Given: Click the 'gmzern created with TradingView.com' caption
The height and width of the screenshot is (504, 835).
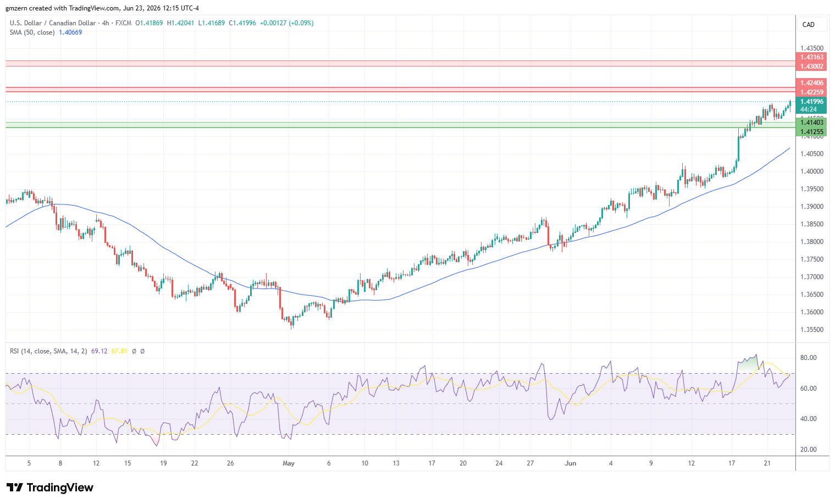Looking at the screenshot, I should (x=62, y=8).
